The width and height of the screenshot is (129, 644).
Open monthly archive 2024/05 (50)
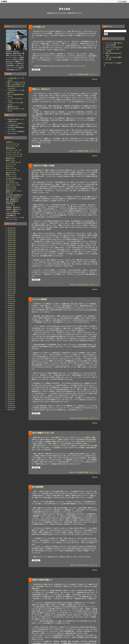point(11,232)
